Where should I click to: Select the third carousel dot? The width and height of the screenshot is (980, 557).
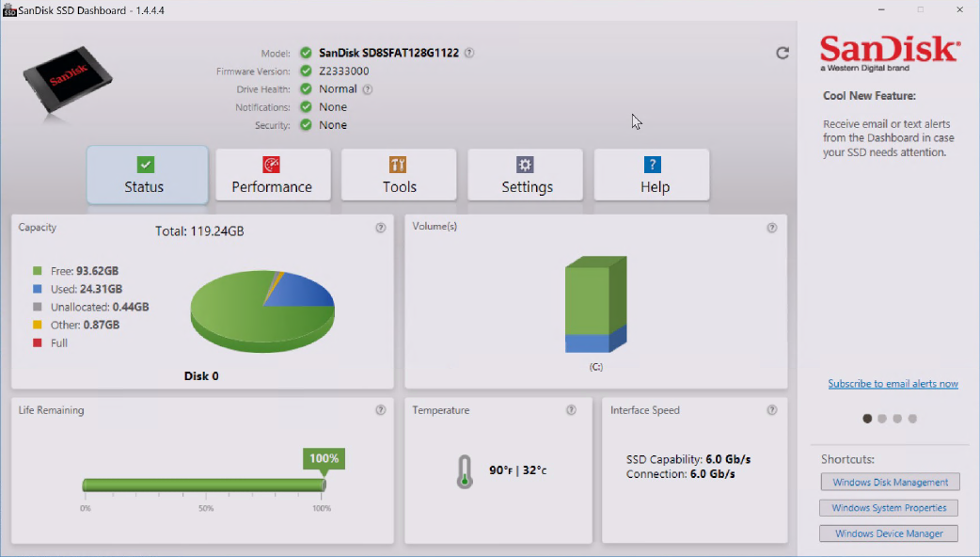(x=897, y=419)
